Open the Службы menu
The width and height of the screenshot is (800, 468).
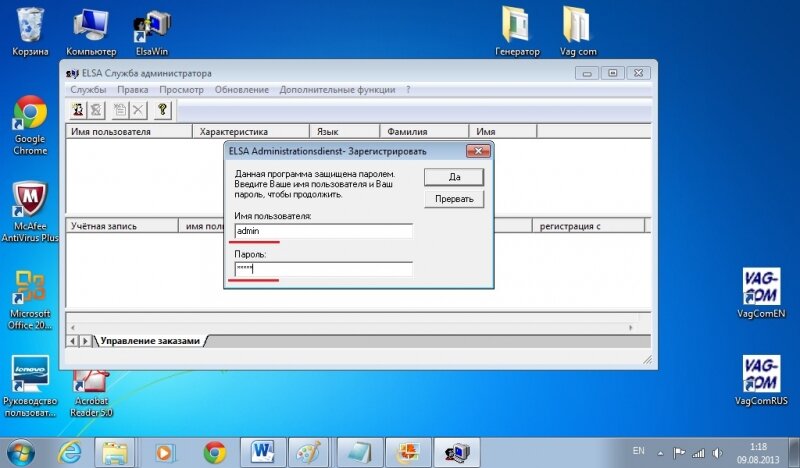coord(88,90)
